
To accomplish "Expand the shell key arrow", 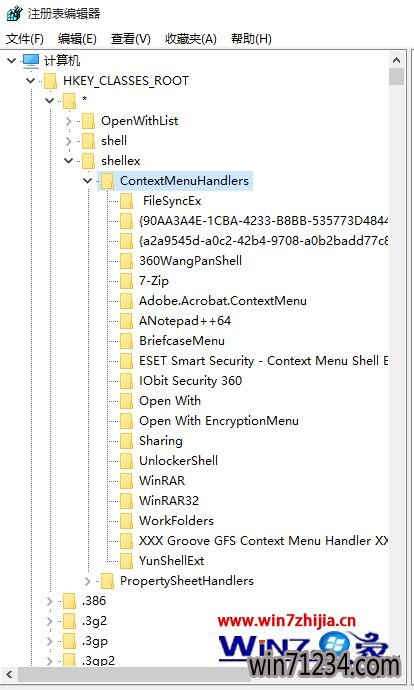I will click(x=69, y=141).
